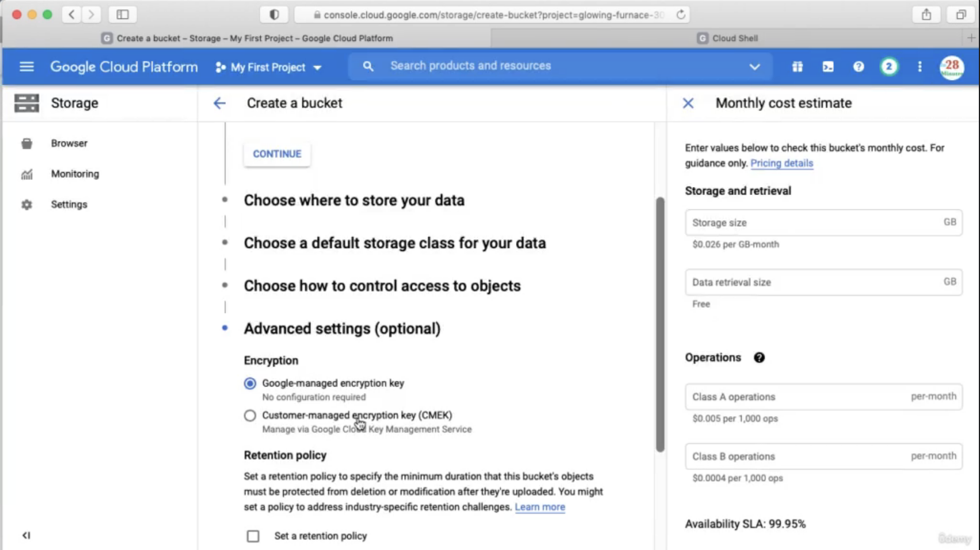The height and width of the screenshot is (550, 980).
Task: Click the Availability SLA: 99.95% text
Action: [x=745, y=524]
